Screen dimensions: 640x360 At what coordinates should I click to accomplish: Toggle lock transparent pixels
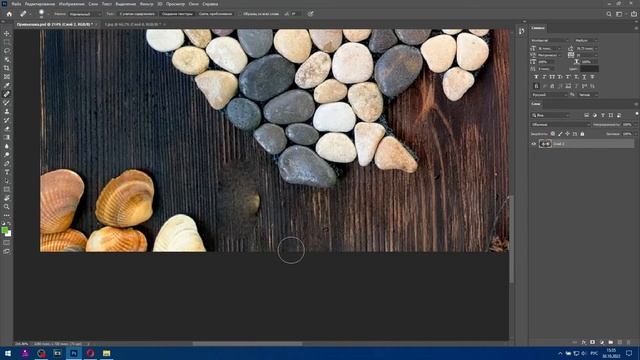[x=553, y=133]
